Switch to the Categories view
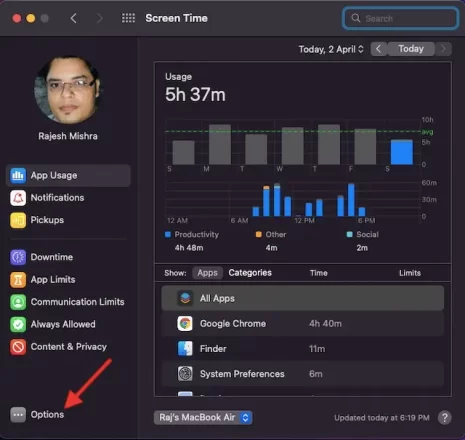 click(250, 273)
